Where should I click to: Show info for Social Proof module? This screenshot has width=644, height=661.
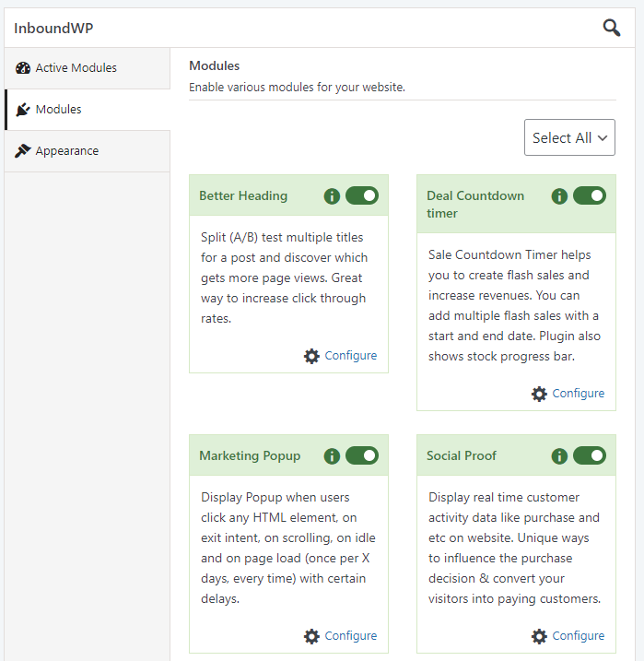tap(559, 456)
